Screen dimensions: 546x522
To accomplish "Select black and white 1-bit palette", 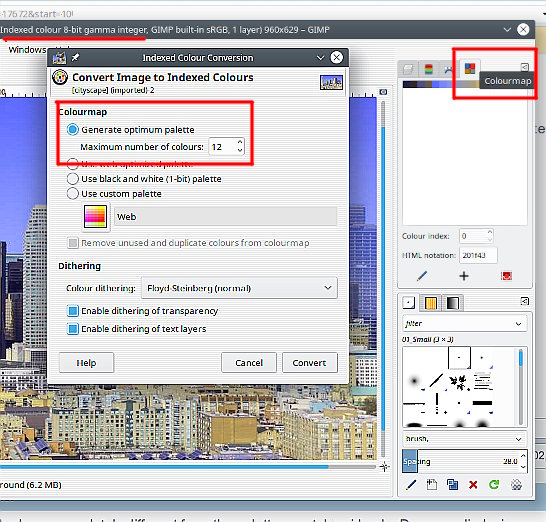I will tap(144, 179).
